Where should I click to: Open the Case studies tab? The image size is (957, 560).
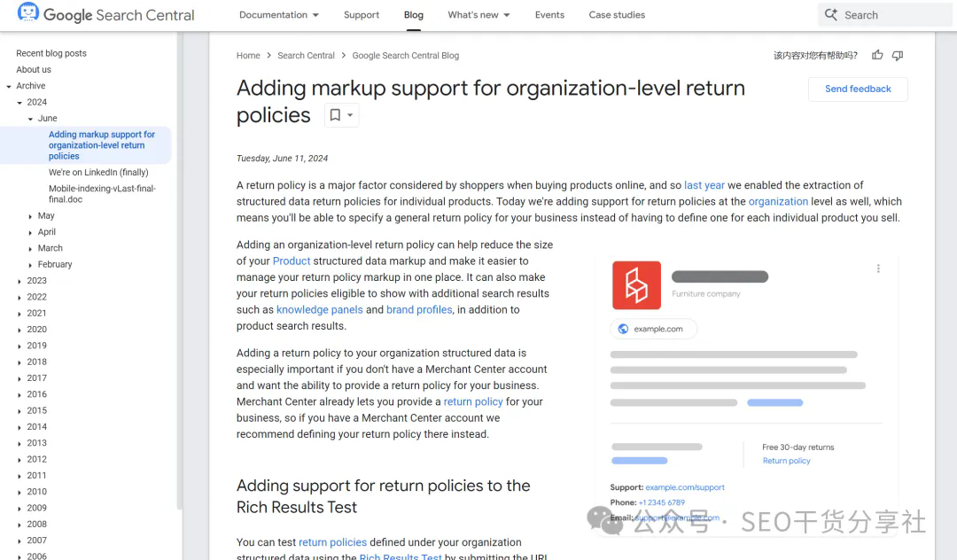coord(617,15)
